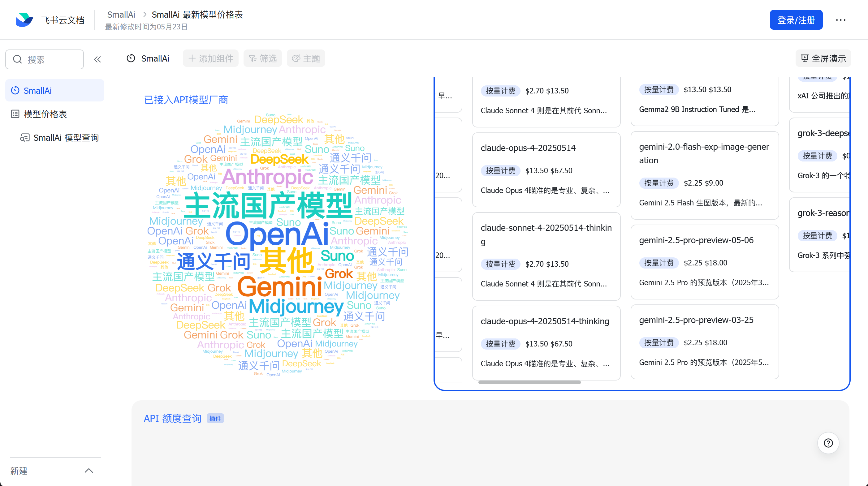Viewport: 868px width, 486px height.
Task: Click the SmallAi 最新模型价格表 breadcrumb title
Action: tap(197, 15)
